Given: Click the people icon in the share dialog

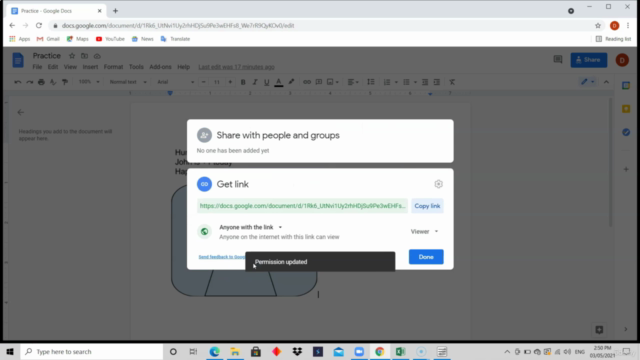Looking at the screenshot, I should (204, 135).
